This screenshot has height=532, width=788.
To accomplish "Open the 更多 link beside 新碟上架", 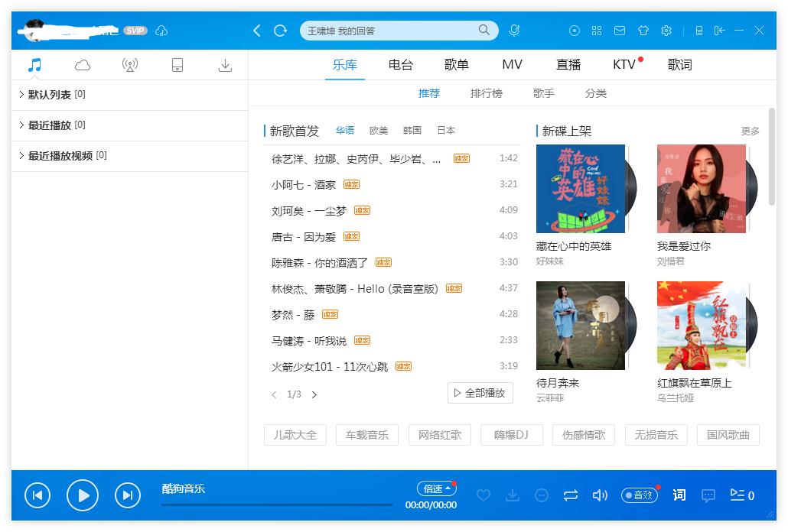I will (751, 131).
